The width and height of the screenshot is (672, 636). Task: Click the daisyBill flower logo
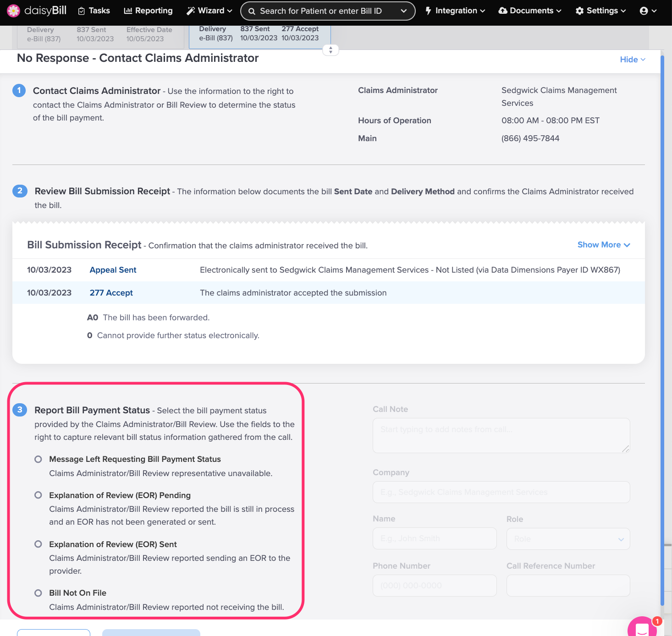coord(13,11)
